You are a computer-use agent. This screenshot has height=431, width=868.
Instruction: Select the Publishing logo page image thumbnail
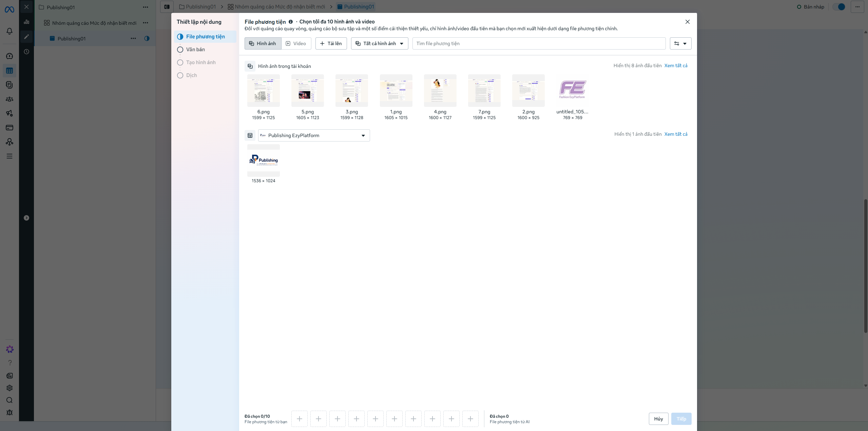264,161
